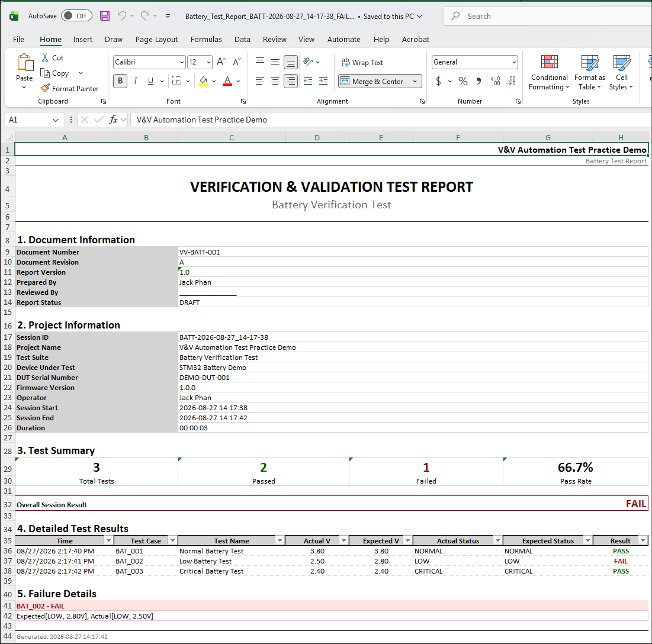Click Format as Table button
Image resolution: width=652 pixels, height=644 pixels.
coord(590,73)
